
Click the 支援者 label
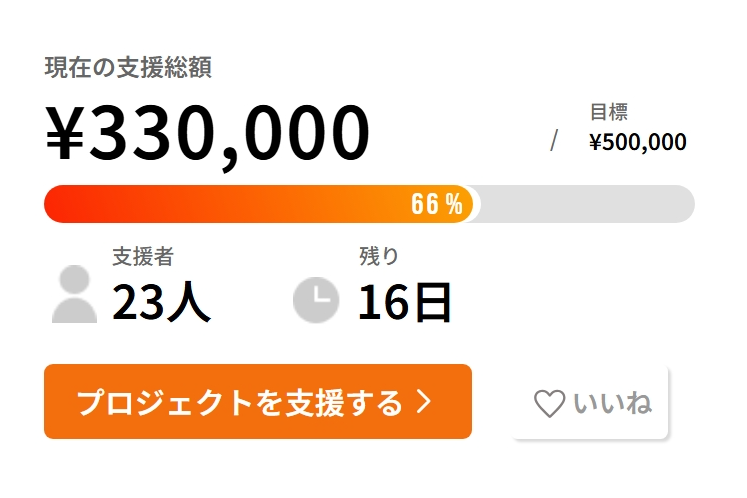[143, 257]
